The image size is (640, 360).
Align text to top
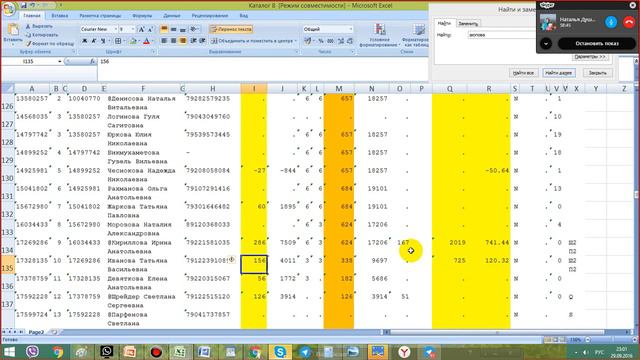164,29
